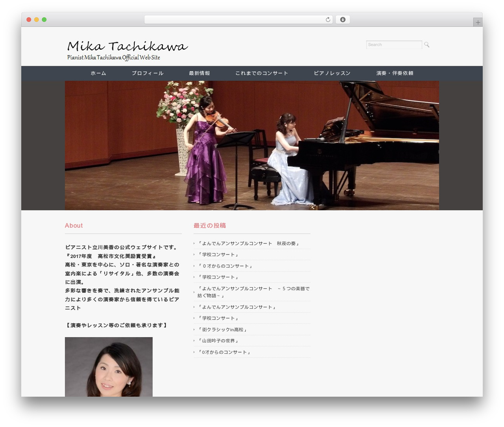
Task: Click the concert hero banner image
Action: [252, 145]
